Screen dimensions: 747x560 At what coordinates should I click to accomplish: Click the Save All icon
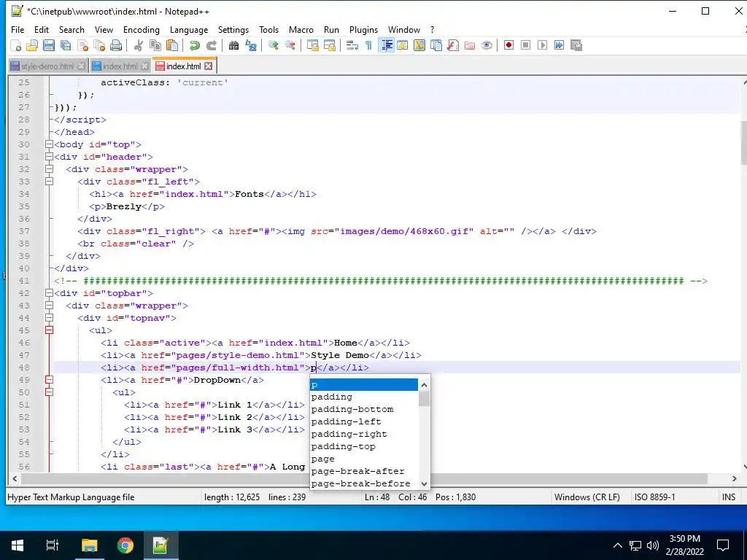pos(65,45)
